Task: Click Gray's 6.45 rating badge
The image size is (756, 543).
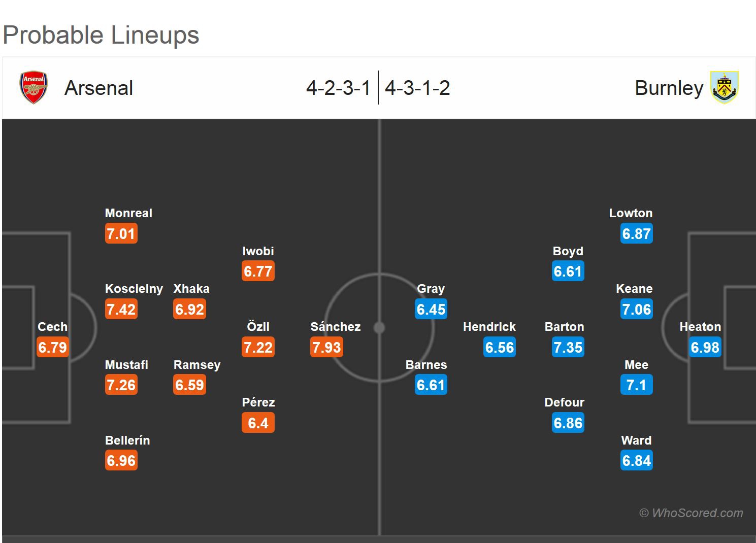Action: (431, 310)
